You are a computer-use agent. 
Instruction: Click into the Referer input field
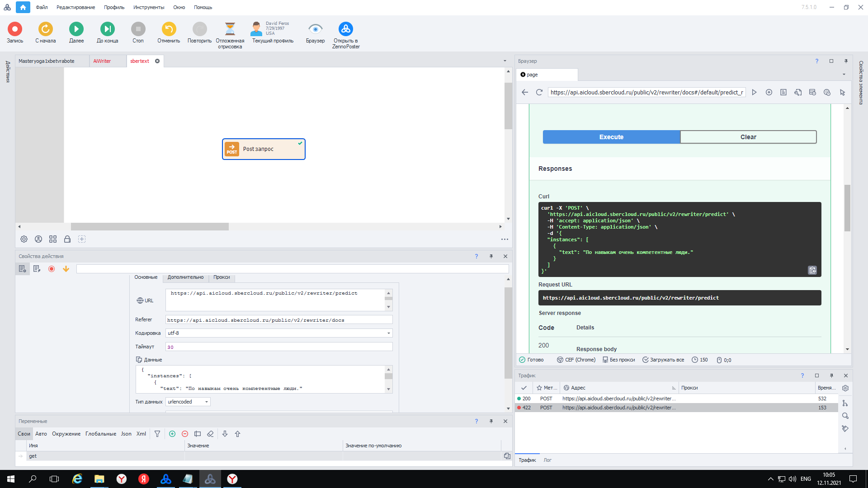point(279,320)
